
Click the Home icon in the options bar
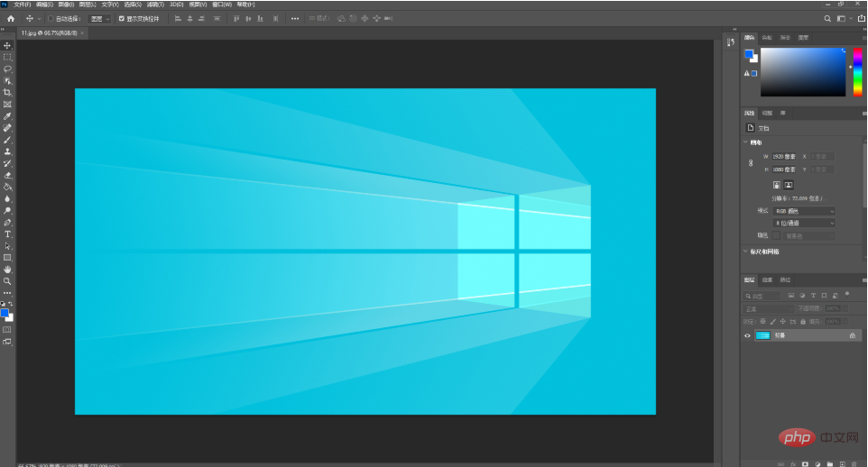(11, 18)
